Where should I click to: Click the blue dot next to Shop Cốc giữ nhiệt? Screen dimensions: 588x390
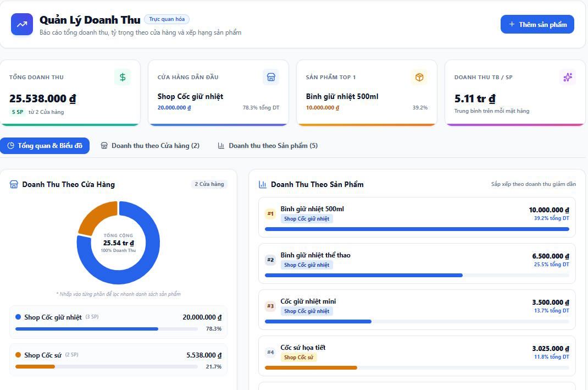(x=18, y=317)
